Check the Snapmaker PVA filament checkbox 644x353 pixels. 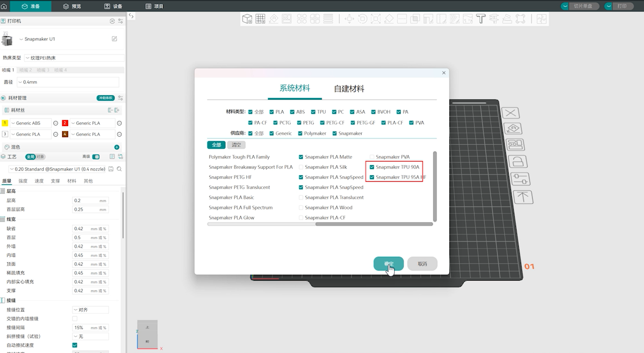coord(372,157)
